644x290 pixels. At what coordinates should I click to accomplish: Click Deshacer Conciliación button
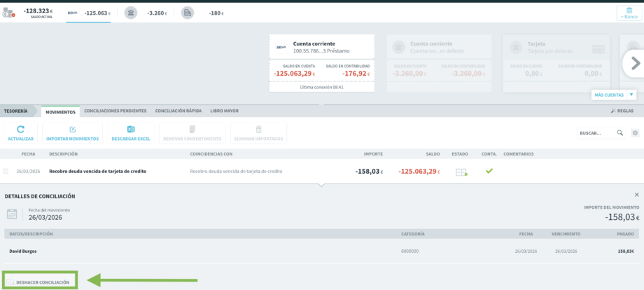(41, 282)
